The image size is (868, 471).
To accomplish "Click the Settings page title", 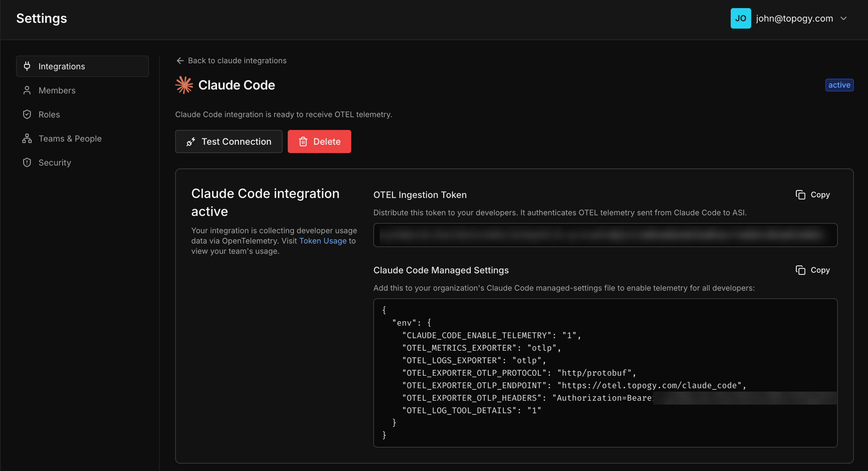I will pyautogui.click(x=42, y=18).
